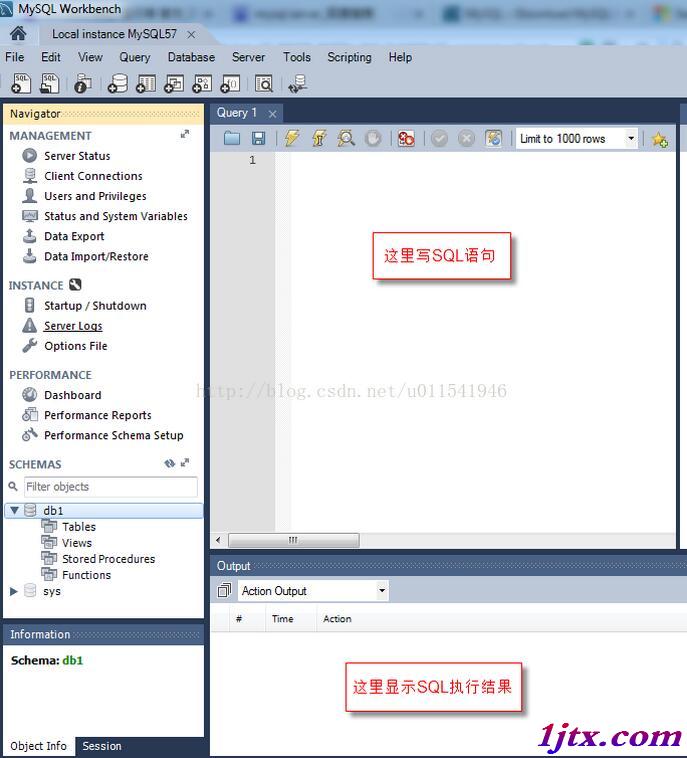
Task: Open Data Import/Restore
Action: 96,256
